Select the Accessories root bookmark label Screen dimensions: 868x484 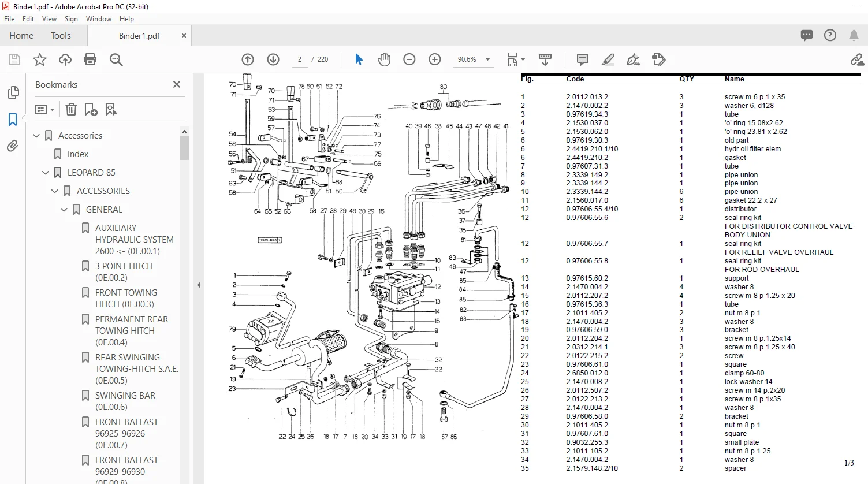click(80, 136)
